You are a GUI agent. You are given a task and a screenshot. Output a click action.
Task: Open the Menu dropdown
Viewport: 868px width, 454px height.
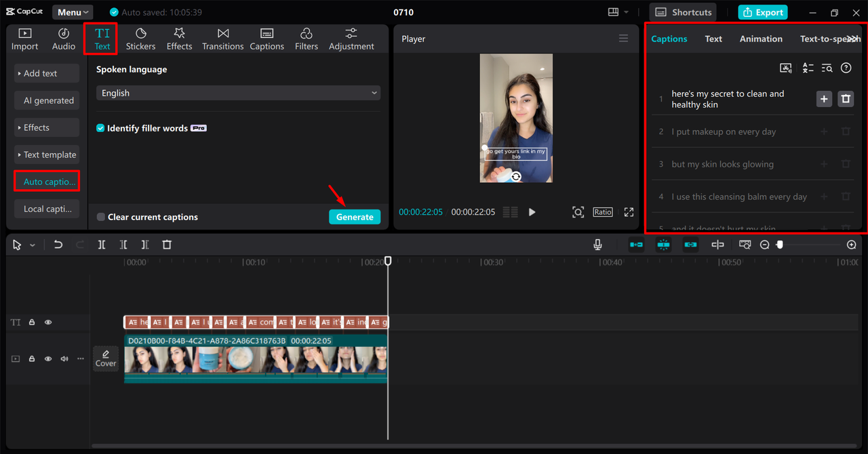coord(73,12)
